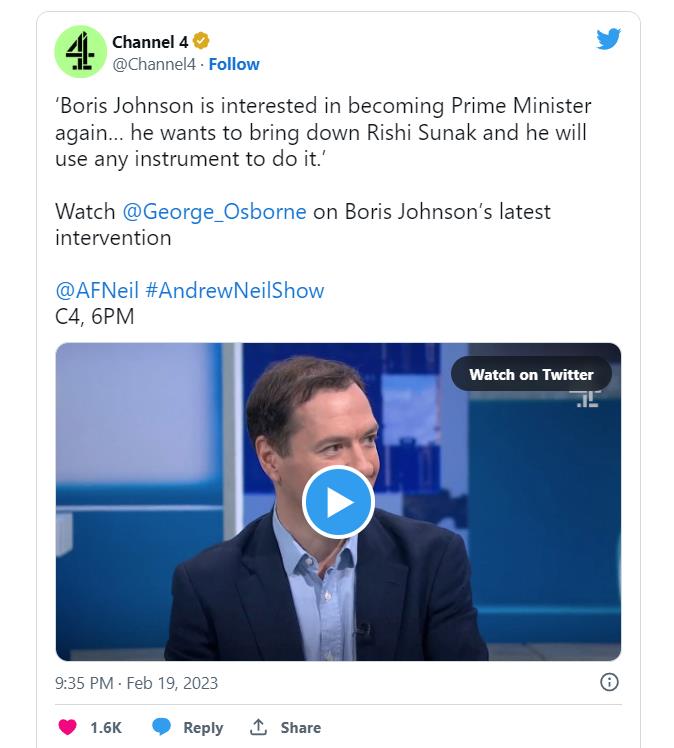
Task: Click the Channel 4 display name
Action: pos(150,41)
